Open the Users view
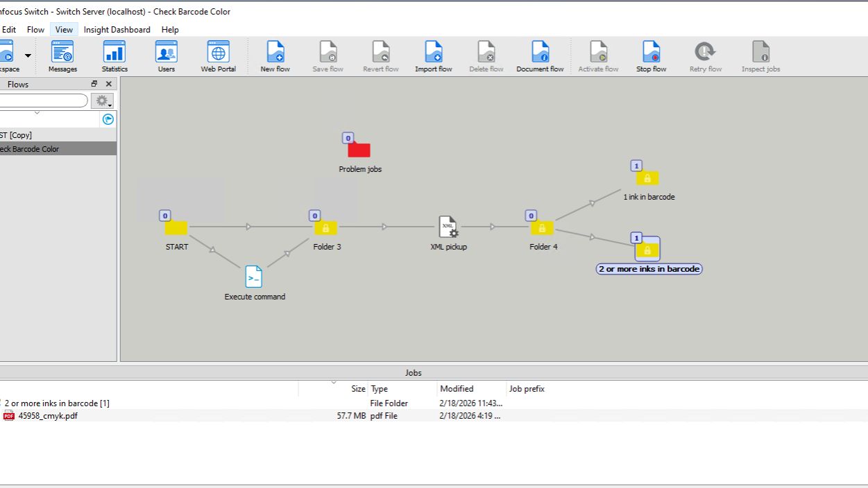The width and height of the screenshot is (868, 488). coord(167,57)
